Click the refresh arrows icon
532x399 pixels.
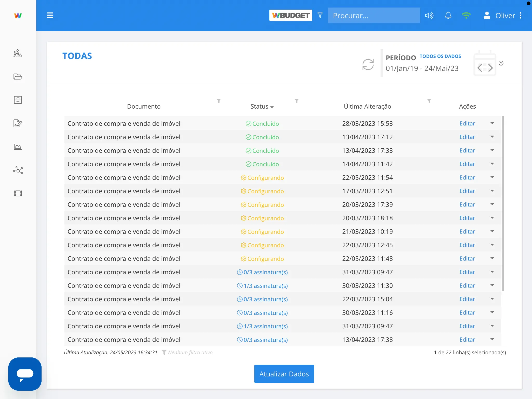click(x=368, y=64)
